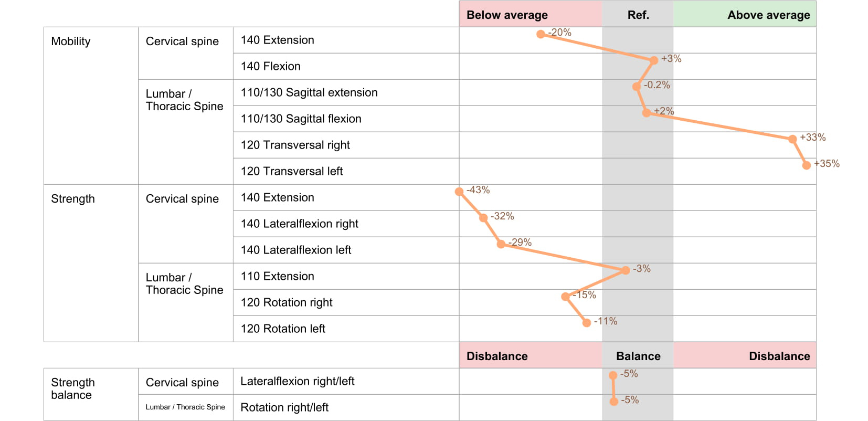Click the -29% Lateralflexion left data point
The image size is (868, 421).
(x=501, y=244)
